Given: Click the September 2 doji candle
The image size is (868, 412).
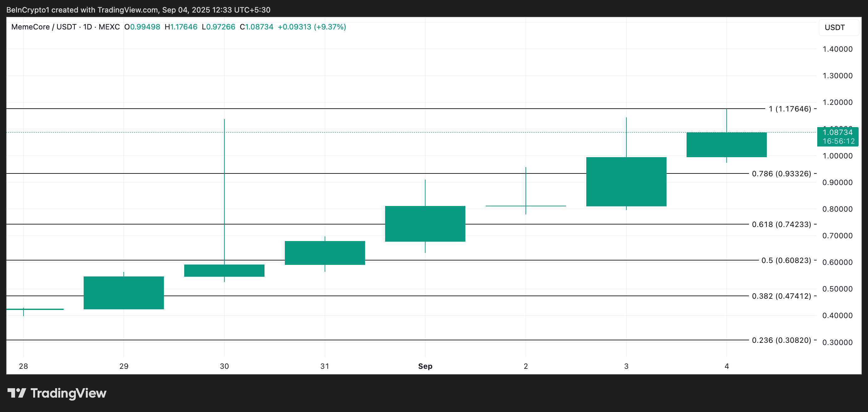Looking at the screenshot, I should click(526, 205).
